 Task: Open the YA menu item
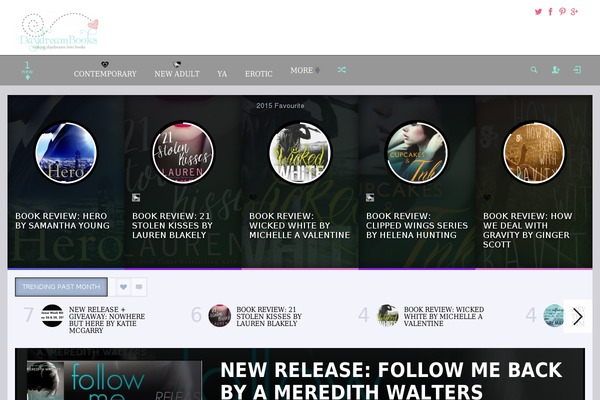click(x=222, y=74)
